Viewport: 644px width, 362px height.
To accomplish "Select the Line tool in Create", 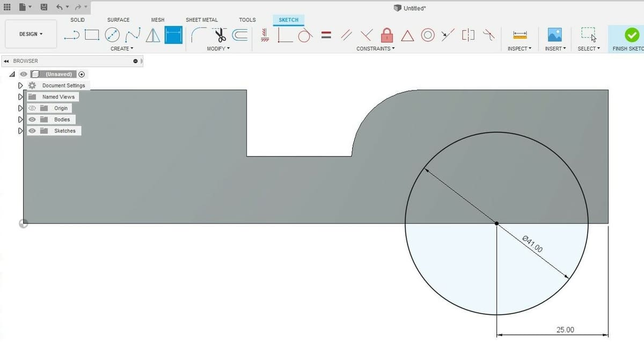I will [x=71, y=35].
